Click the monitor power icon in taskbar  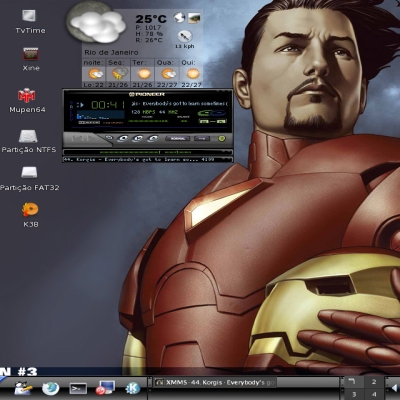point(105,388)
